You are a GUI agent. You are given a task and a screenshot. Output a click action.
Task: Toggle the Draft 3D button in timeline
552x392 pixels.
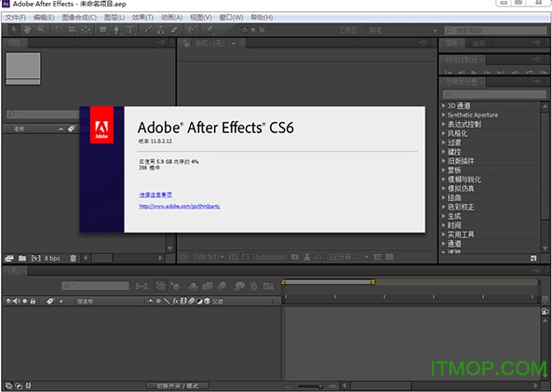tap(175, 286)
